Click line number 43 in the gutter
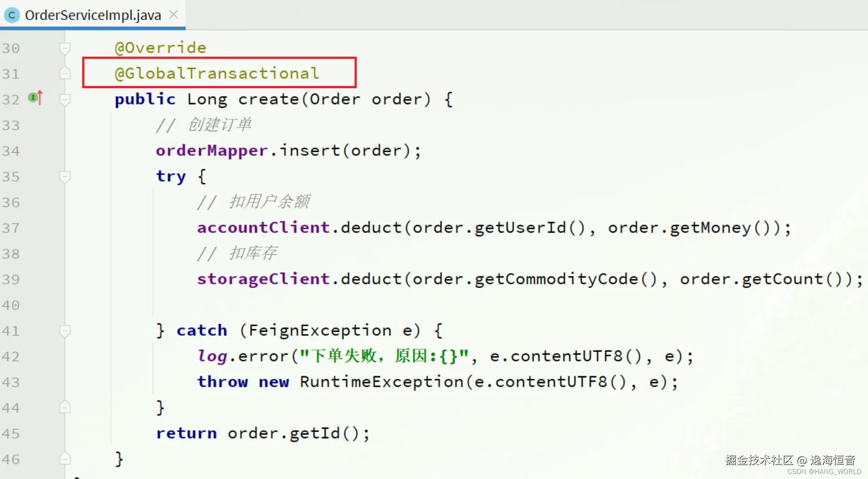The height and width of the screenshot is (479, 868). pyautogui.click(x=11, y=382)
